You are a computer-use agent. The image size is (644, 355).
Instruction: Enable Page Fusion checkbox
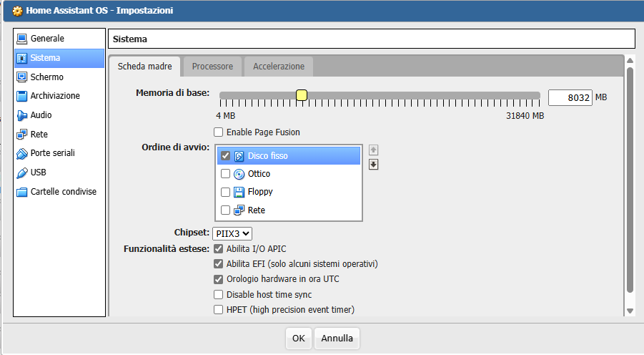[x=219, y=132]
